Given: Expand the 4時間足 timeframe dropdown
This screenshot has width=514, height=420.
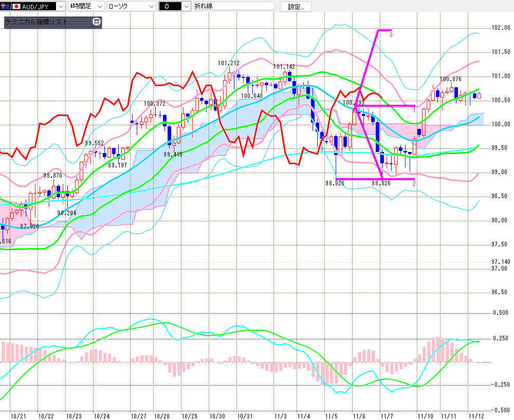Looking at the screenshot, I should click(99, 7).
